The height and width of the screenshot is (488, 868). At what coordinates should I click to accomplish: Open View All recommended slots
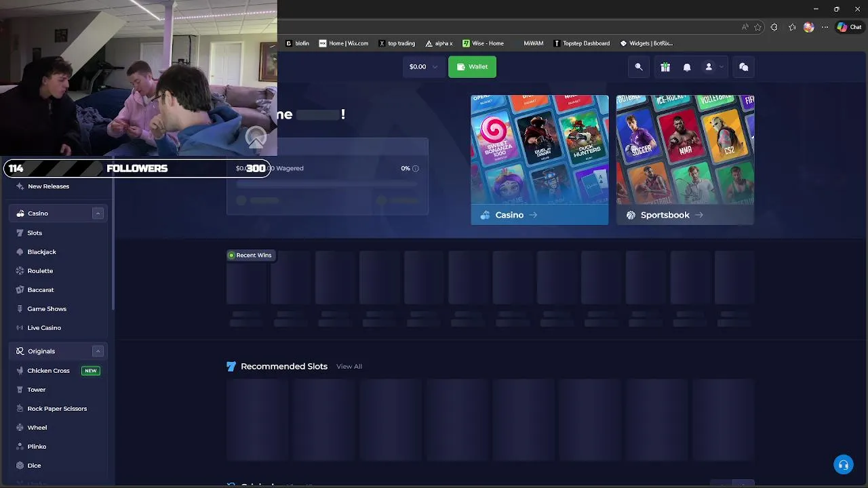[x=349, y=367]
